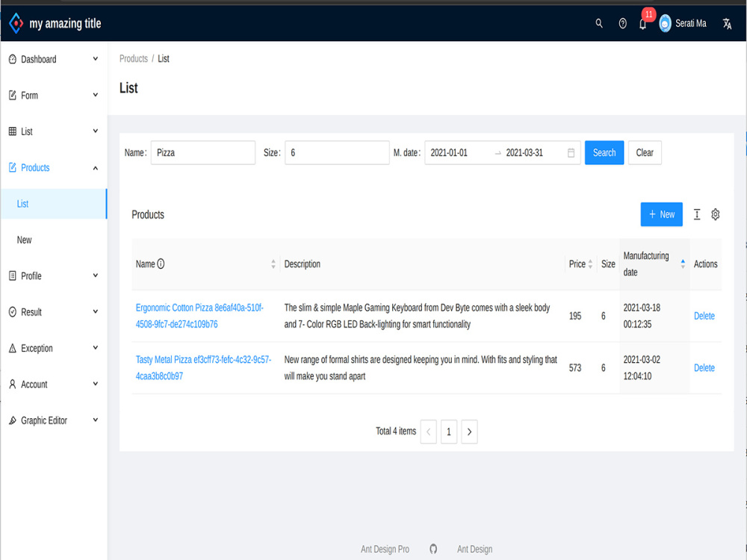
Task: Expand the Exception menu chevron
Action: click(x=96, y=348)
